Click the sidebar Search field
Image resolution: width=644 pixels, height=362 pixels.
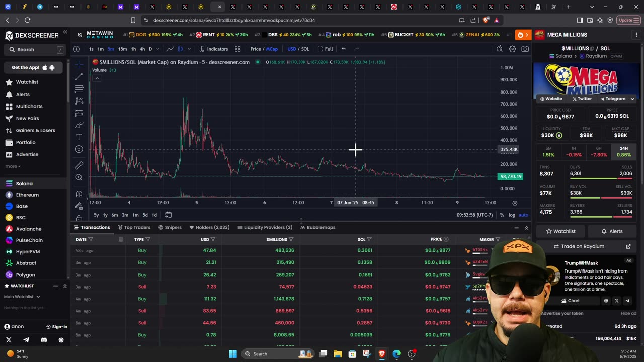coord(35,50)
